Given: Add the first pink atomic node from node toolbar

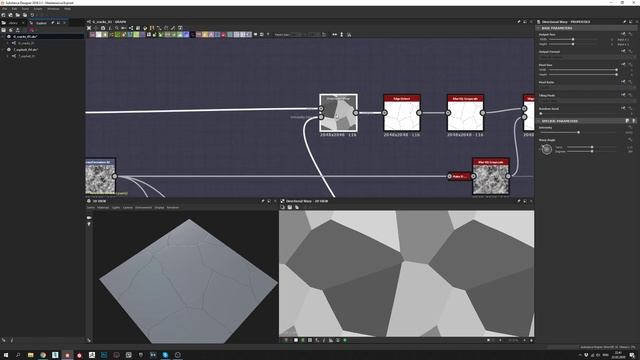Looking at the screenshot, I should (x=92, y=35).
